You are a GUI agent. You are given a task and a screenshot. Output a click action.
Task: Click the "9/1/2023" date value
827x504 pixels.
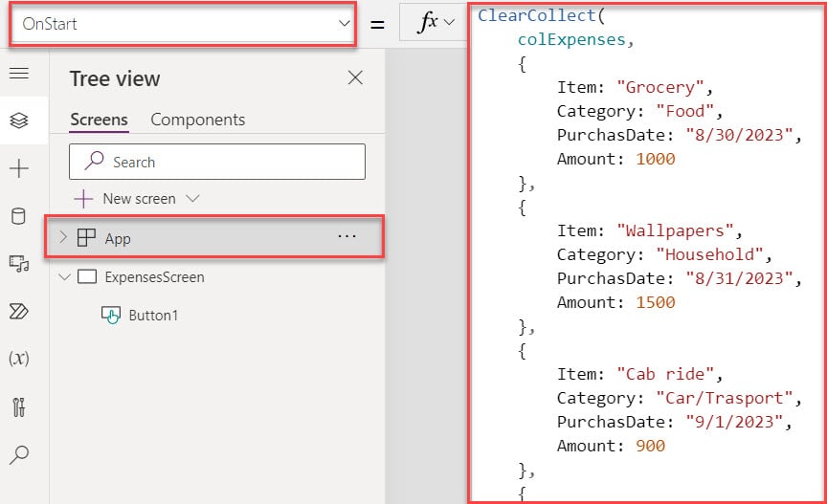[735, 422]
